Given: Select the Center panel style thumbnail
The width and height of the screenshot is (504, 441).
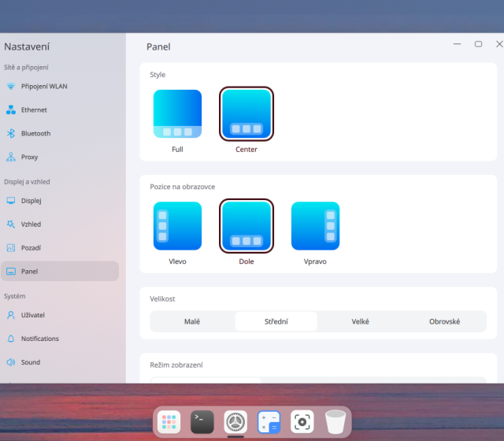Looking at the screenshot, I should click(x=246, y=114).
